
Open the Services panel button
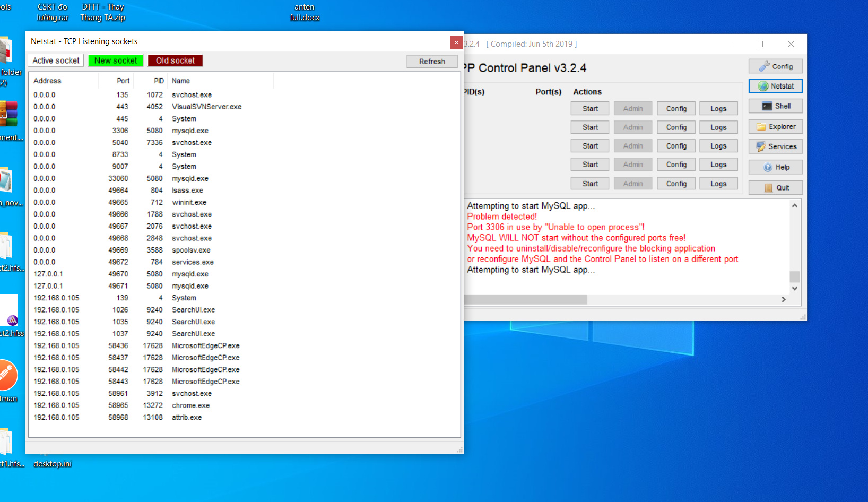coord(775,146)
